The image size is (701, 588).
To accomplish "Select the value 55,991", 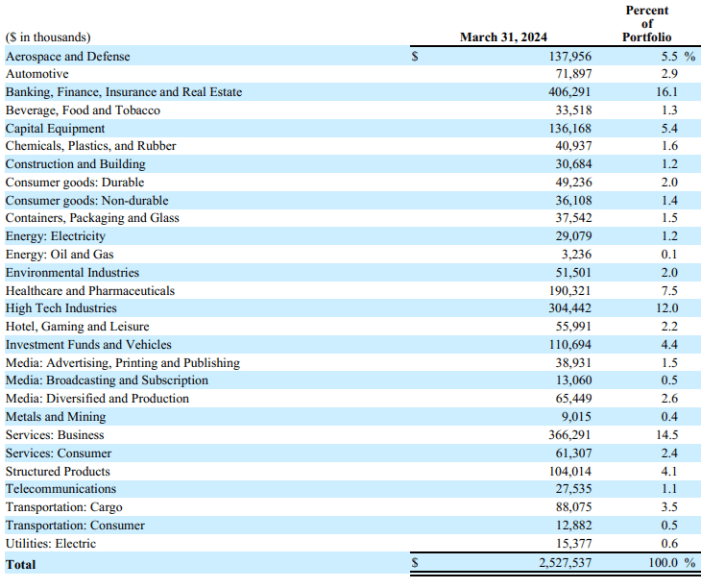I will (573, 327).
